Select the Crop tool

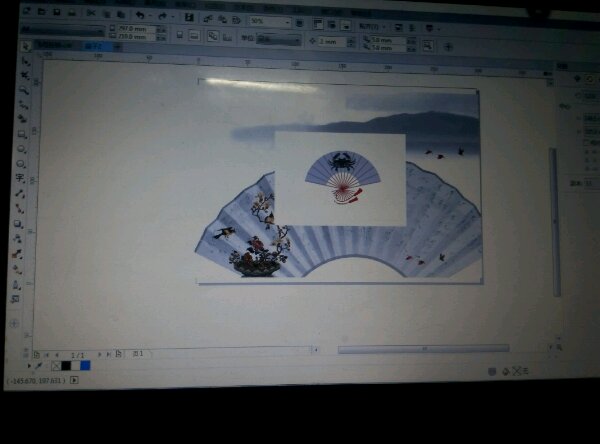25,75
